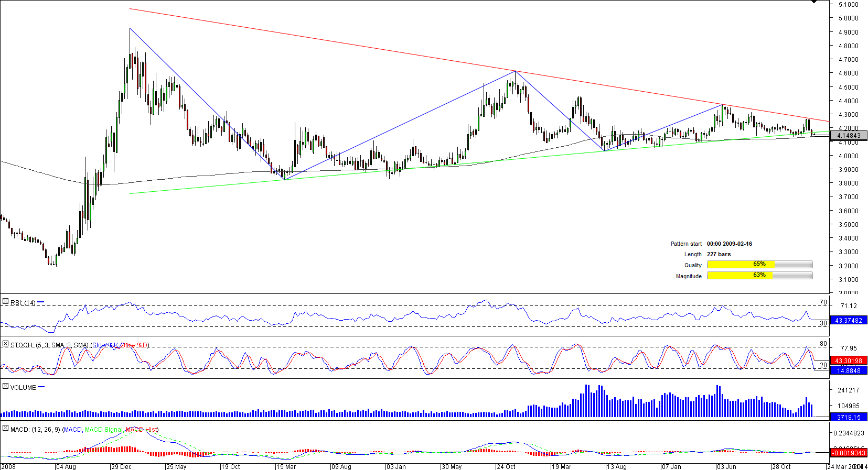Click the VOLUME blue line legend
Viewport: 868px width, 470px height.
pos(41,387)
